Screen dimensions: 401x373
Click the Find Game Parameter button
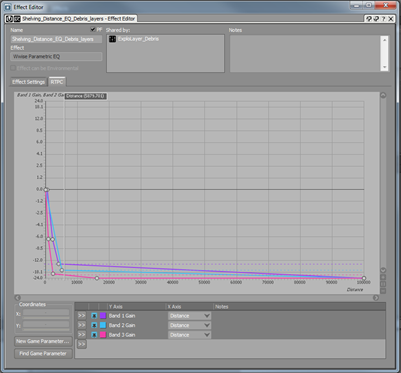43,354
